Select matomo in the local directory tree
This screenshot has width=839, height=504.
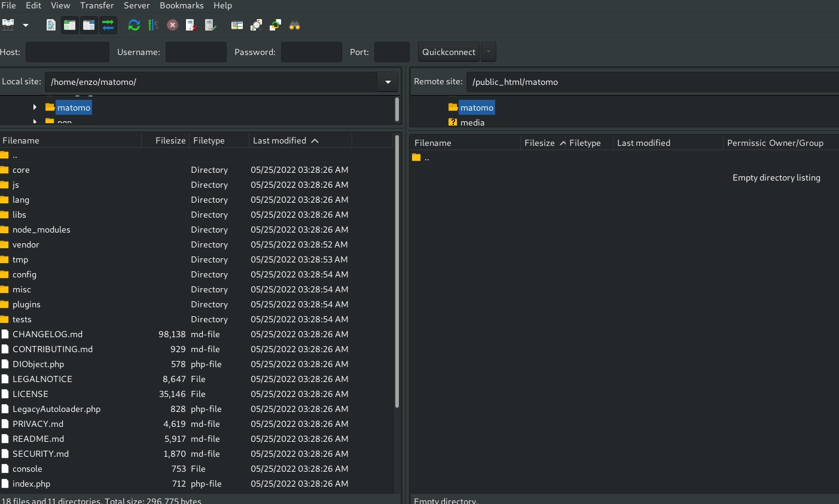[74, 108]
